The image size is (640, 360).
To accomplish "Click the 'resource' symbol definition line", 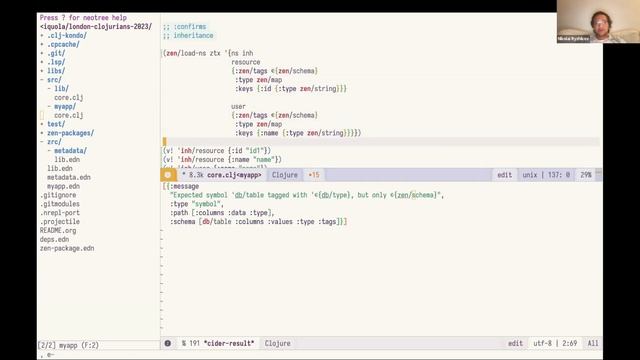I will pos(245,62).
